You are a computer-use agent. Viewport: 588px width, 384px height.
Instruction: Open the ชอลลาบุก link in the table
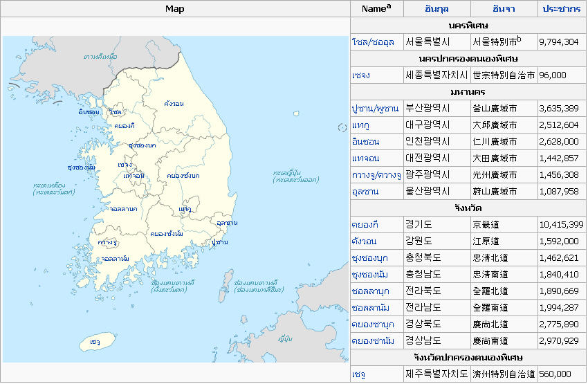coord(371,291)
